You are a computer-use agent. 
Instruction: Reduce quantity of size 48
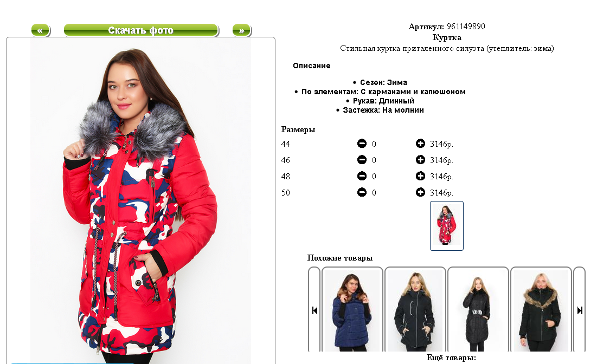point(362,176)
